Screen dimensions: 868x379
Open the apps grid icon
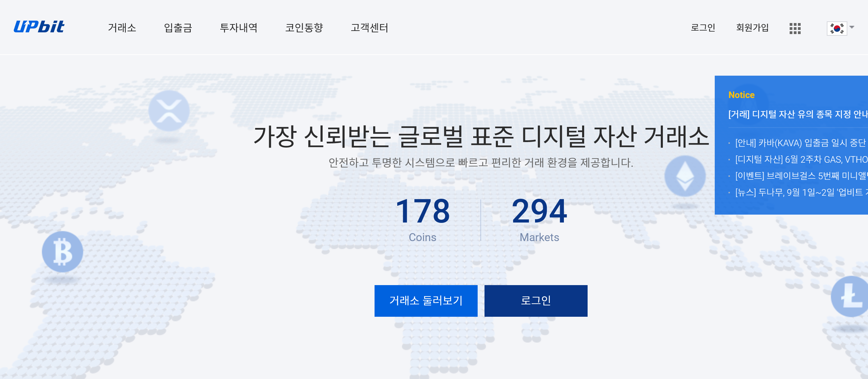(795, 28)
